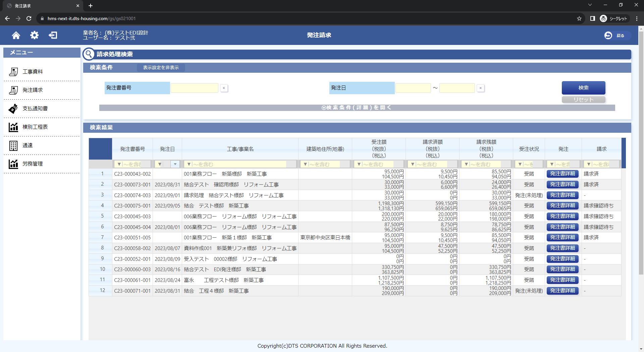Click the logout icon in header
This screenshot has width=644, height=352.
click(53, 35)
